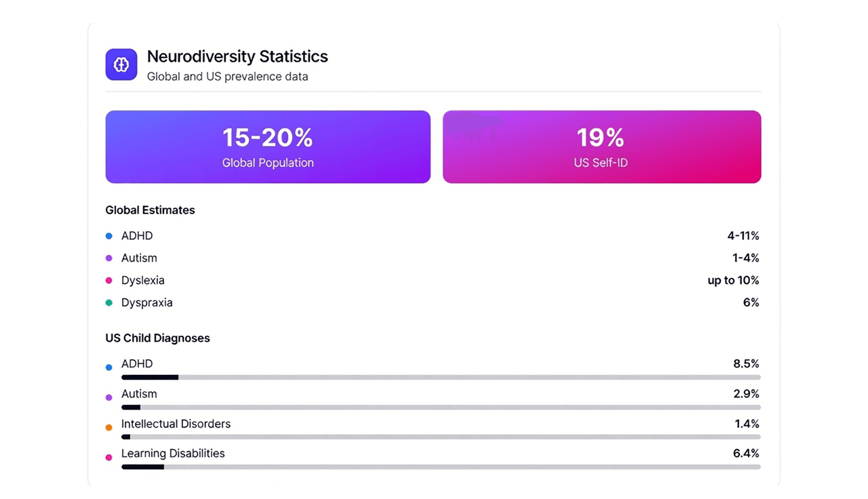This screenshot has height=499, width=868.
Task: Click the Dyspraxia 6% value
Action: (751, 303)
